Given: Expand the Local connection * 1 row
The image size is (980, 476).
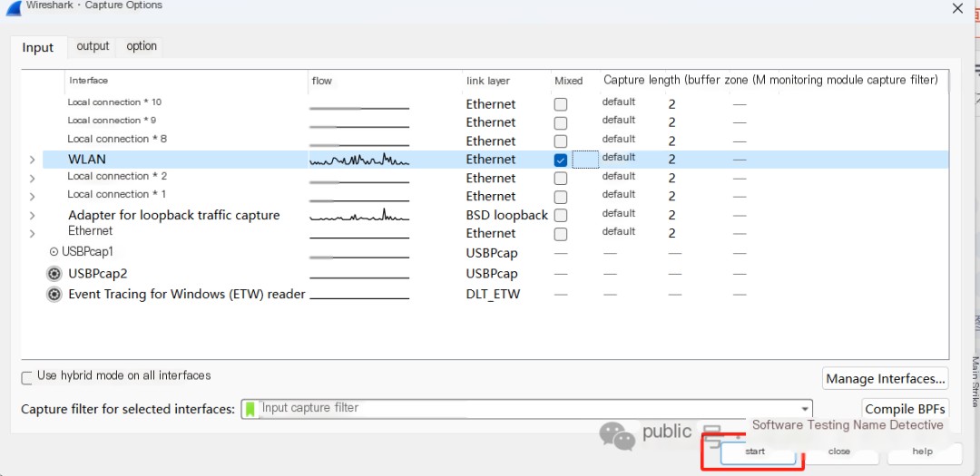Looking at the screenshot, I should [32, 197].
